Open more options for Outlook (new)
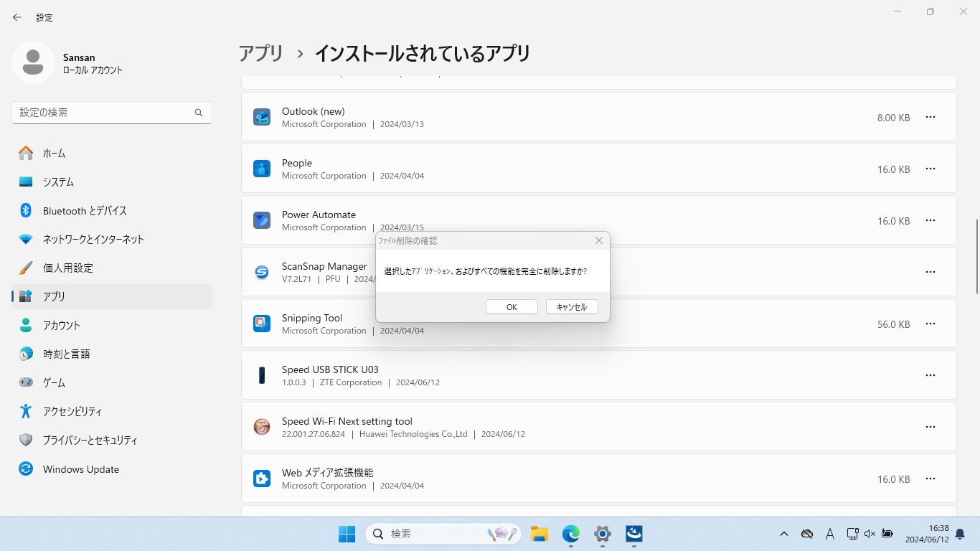The height and width of the screenshot is (551, 980). point(930,117)
